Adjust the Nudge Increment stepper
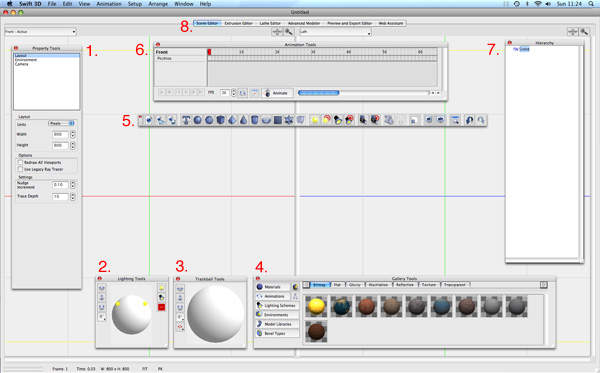Image resolution: width=600 pixels, height=373 pixels. tap(73, 185)
